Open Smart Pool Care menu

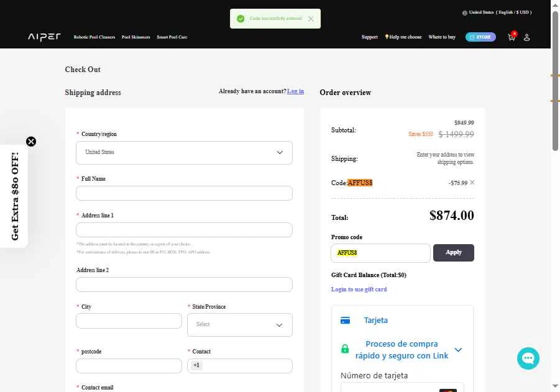(172, 37)
